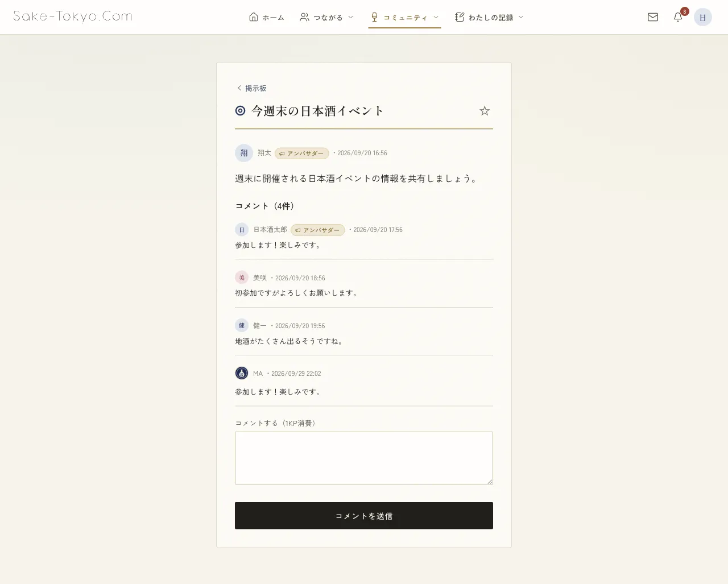
Task: Open 健一 user name
Action: click(x=260, y=325)
